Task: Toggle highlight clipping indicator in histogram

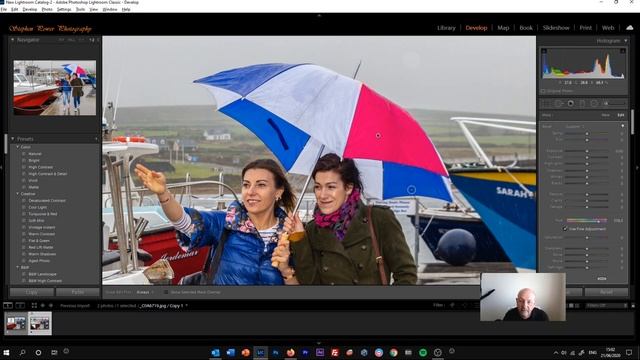Action: [622, 51]
